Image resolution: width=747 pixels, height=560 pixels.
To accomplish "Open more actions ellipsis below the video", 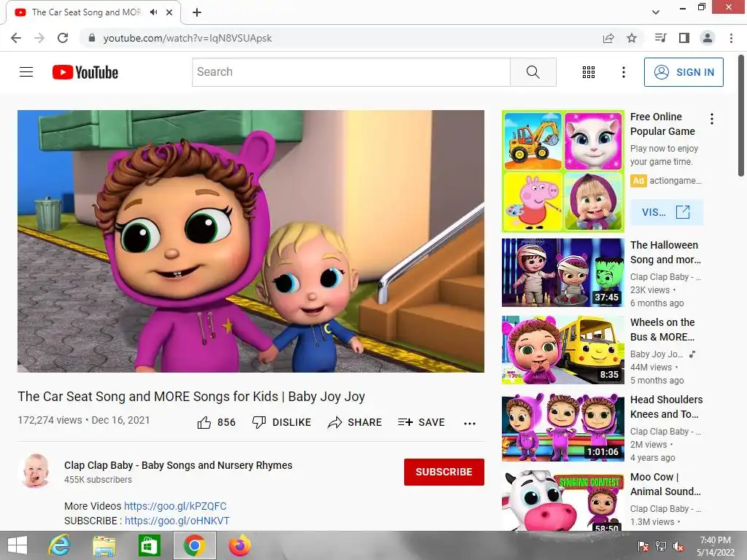I will [470, 423].
